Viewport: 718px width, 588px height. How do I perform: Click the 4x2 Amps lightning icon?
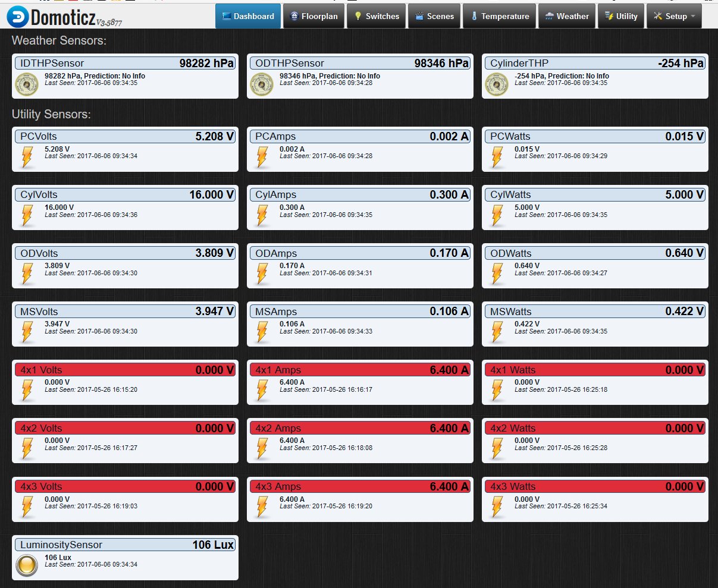262,448
